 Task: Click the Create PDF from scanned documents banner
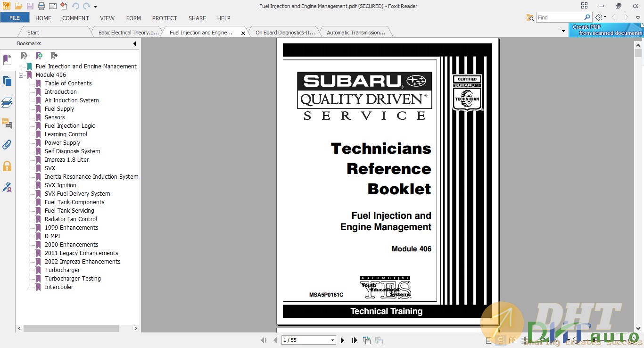point(606,30)
